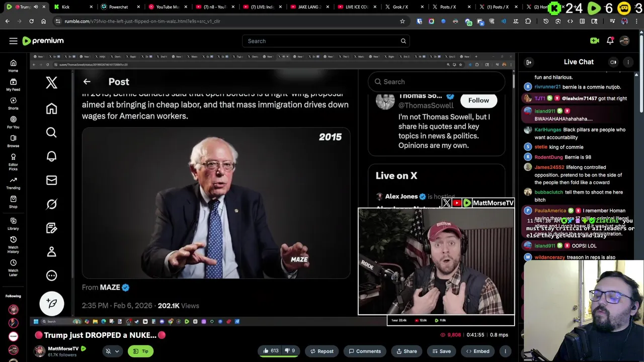Click chat username RodentDung
Image resolution: width=644 pixels, height=362 pixels.
[548, 157]
